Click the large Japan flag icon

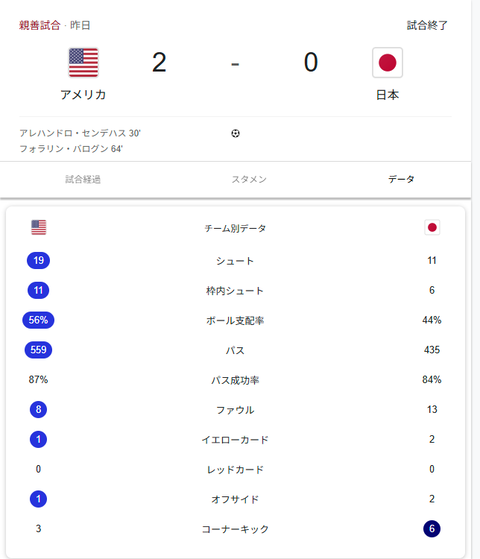coord(387,62)
